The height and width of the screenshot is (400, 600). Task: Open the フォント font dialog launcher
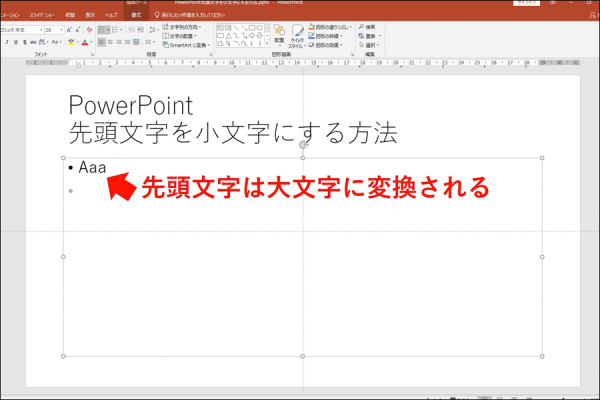92,55
